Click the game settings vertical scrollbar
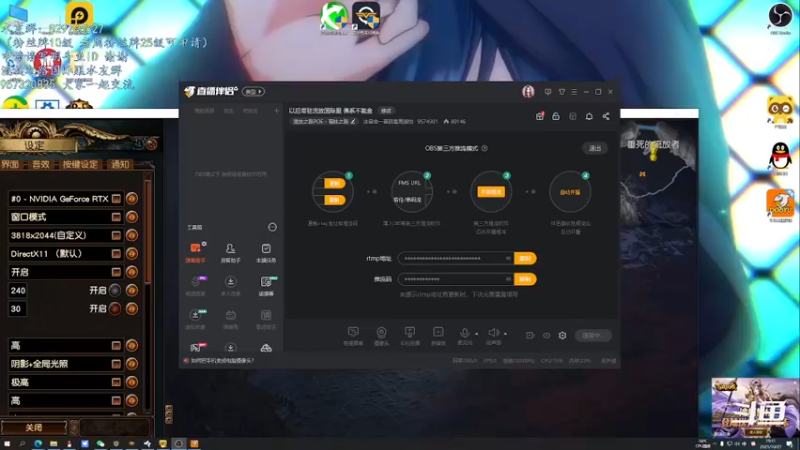The height and width of the screenshot is (450, 800). click(x=148, y=232)
